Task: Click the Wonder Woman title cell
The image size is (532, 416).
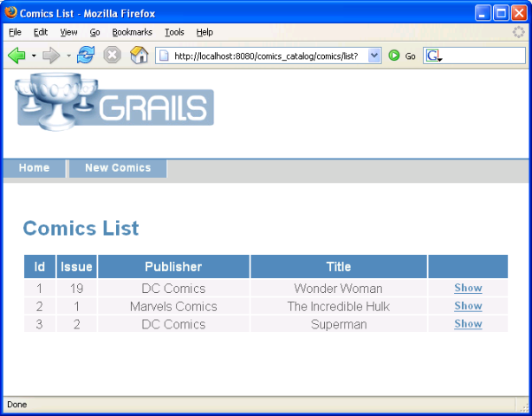Action: [x=339, y=289]
